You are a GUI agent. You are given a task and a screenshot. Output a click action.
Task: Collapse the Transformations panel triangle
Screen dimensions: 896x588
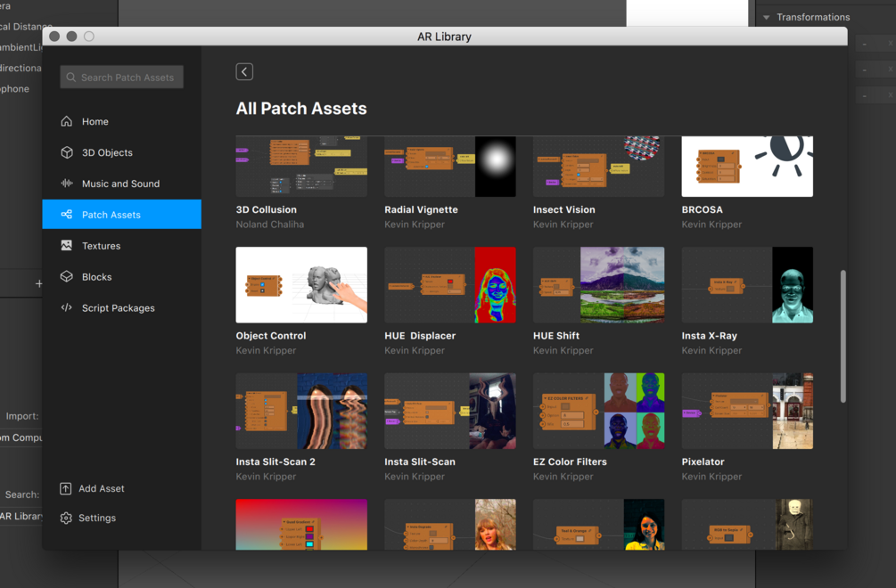point(767,17)
